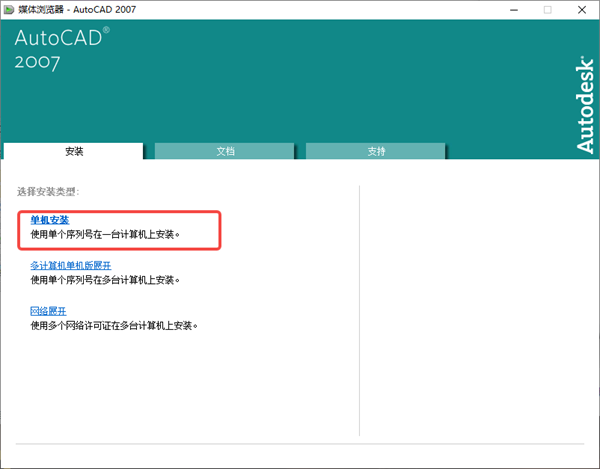Click the text 使用多个网络许可证在多台计算机上安装。

click(x=114, y=326)
